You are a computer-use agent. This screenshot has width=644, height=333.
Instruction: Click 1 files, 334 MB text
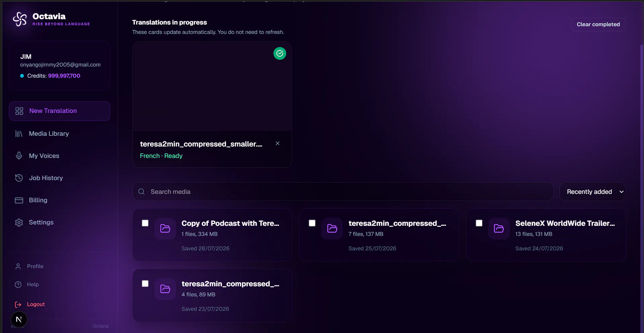coord(200,234)
